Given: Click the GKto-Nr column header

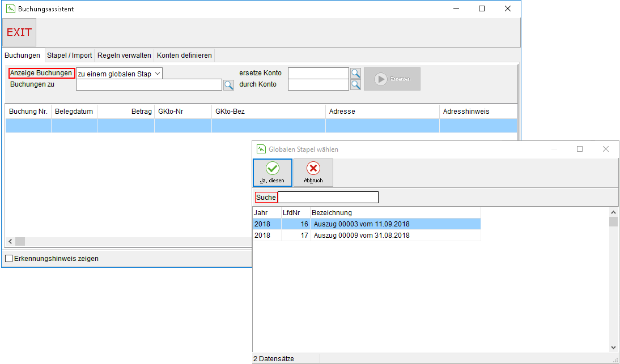Looking at the screenshot, I should (183, 112).
